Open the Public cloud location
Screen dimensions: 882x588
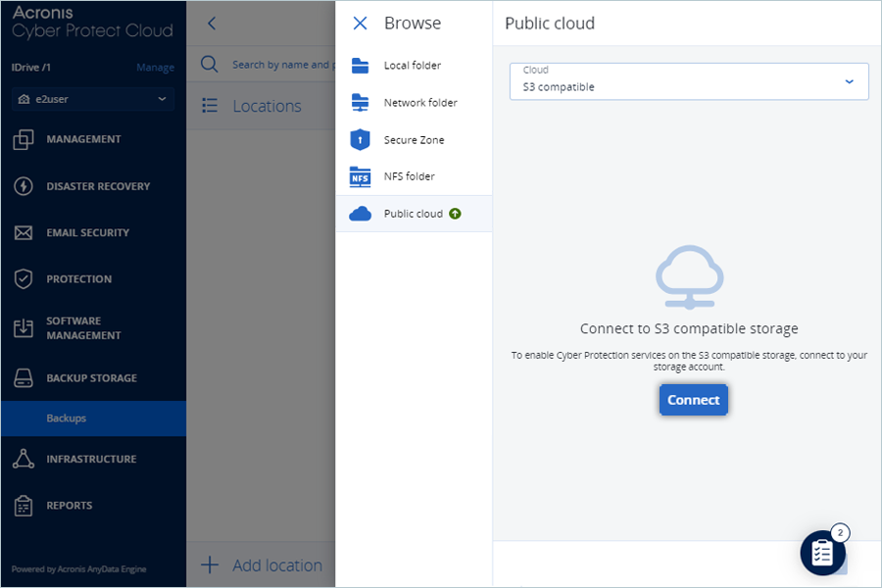tap(414, 214)
